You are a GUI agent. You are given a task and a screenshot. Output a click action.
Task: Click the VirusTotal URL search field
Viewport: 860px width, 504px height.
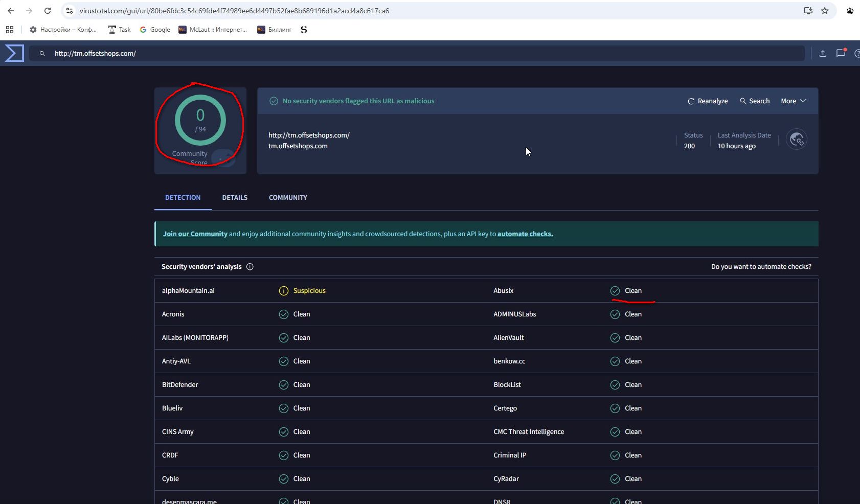pyautogui.click(x=409, y=53)
